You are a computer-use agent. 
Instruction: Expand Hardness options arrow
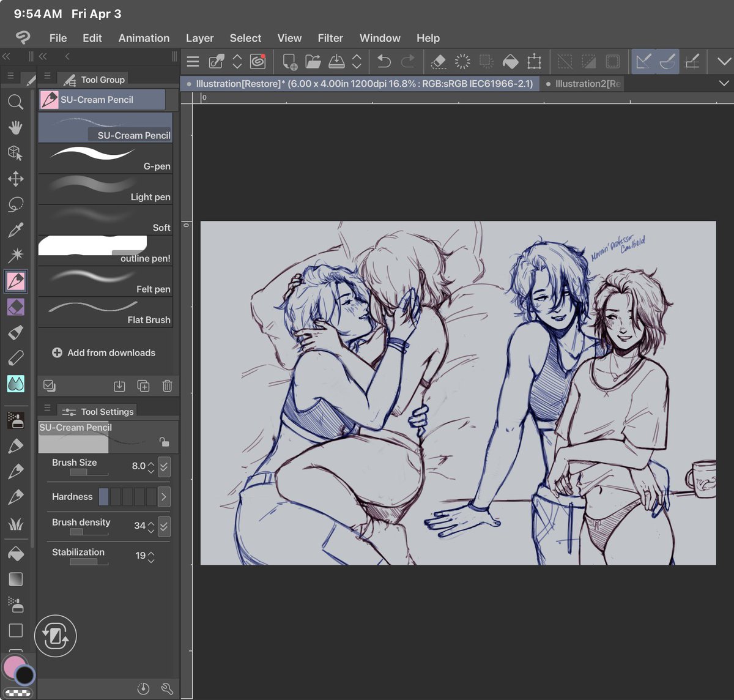click(x=163, y=497)
